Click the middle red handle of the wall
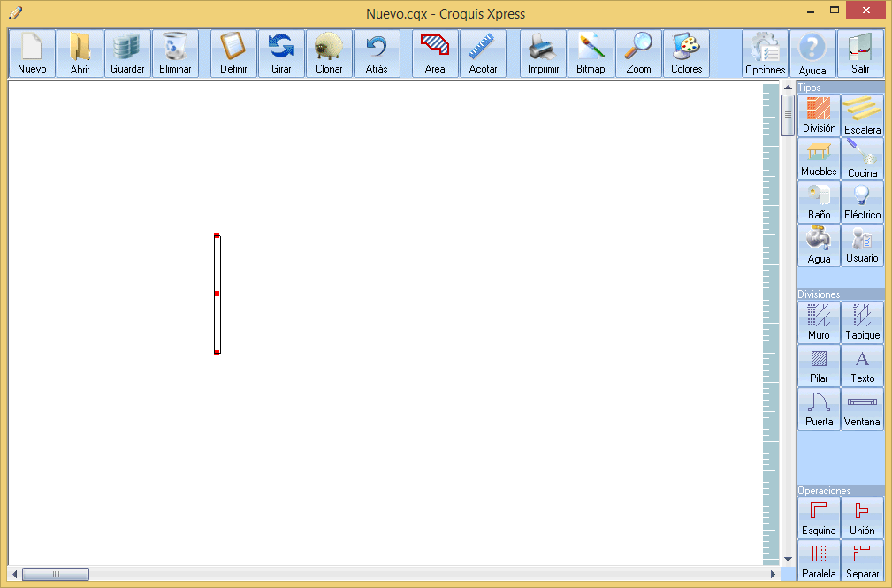Viewport: 892px width, 588px height. pyautogui.click(x=217, y=294)
